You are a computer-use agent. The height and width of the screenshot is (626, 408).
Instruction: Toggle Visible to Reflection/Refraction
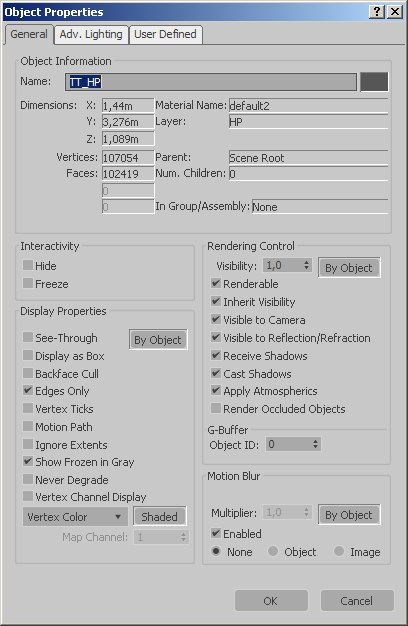click(216, 337)
